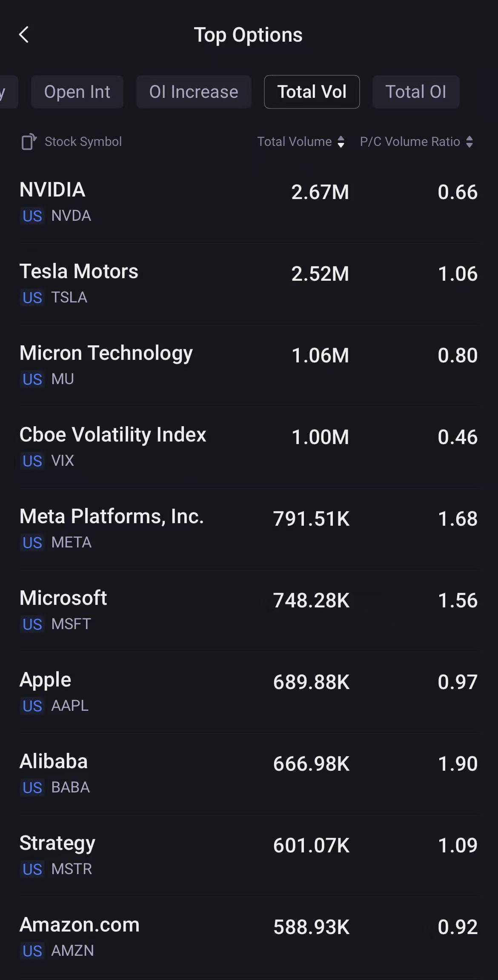Tap the partially hidden leftmost tab

point(7,92)
